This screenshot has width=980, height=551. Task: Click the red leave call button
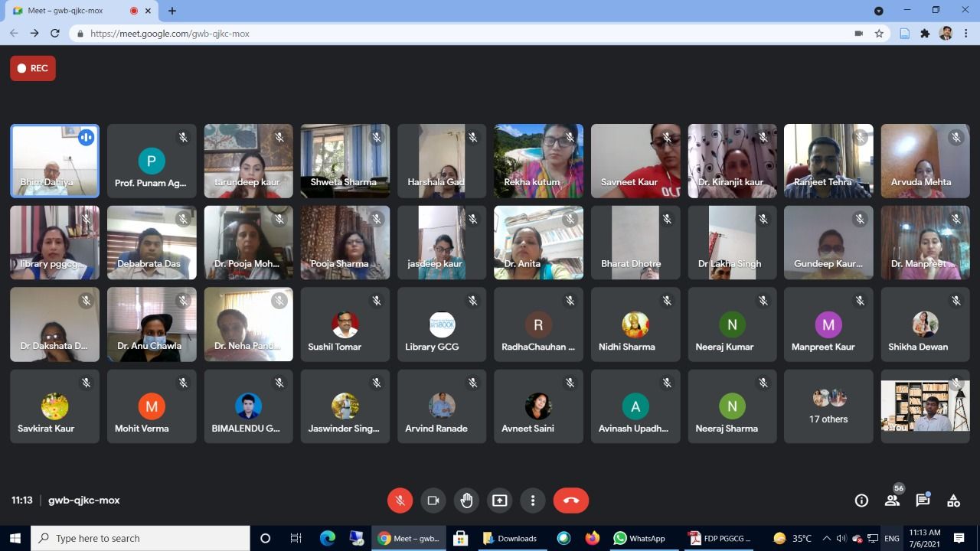click(x=570, y=500)
